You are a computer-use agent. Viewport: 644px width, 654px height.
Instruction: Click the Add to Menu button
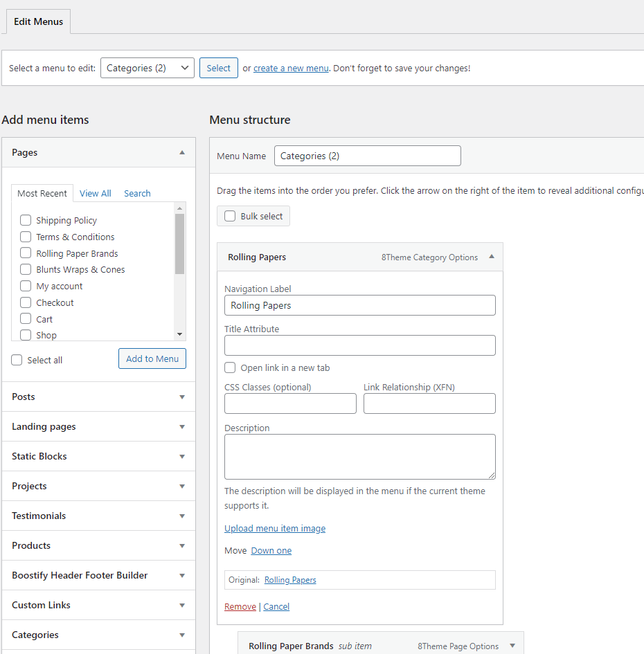(x=152, y=358)
